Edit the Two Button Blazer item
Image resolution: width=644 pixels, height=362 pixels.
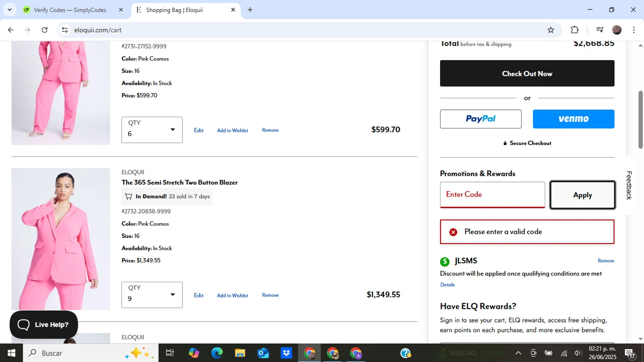click(x=198, y=295)
